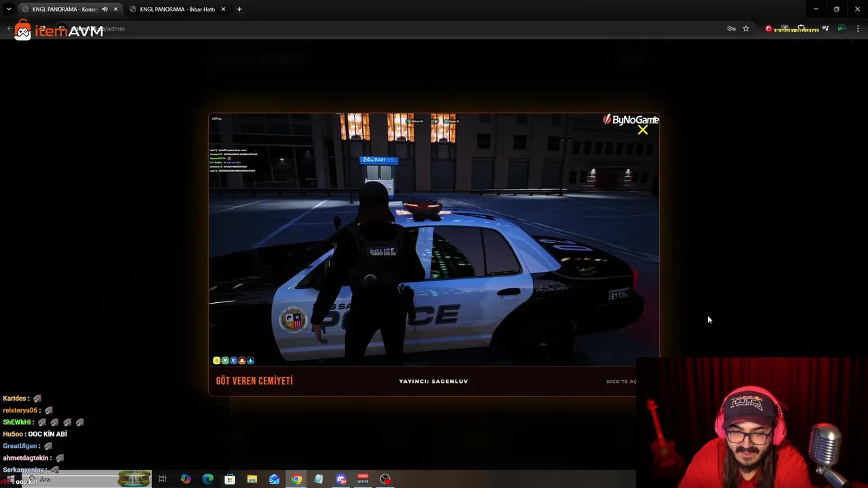The height and width of the screenshot is (488, 868).
Task: Open the notepad-like app icon in taskbar
Action: (319, 480)
